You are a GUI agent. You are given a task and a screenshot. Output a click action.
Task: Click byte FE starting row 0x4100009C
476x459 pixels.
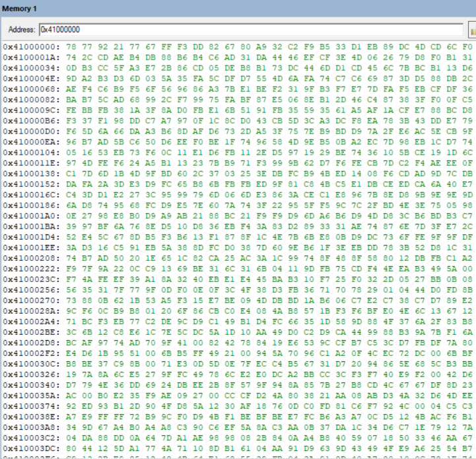click(71, 110)
